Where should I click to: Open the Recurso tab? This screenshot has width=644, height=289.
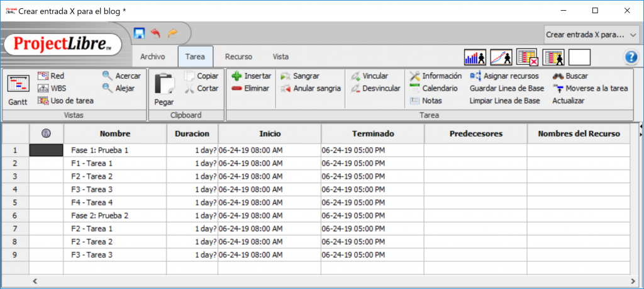[238, 57]
